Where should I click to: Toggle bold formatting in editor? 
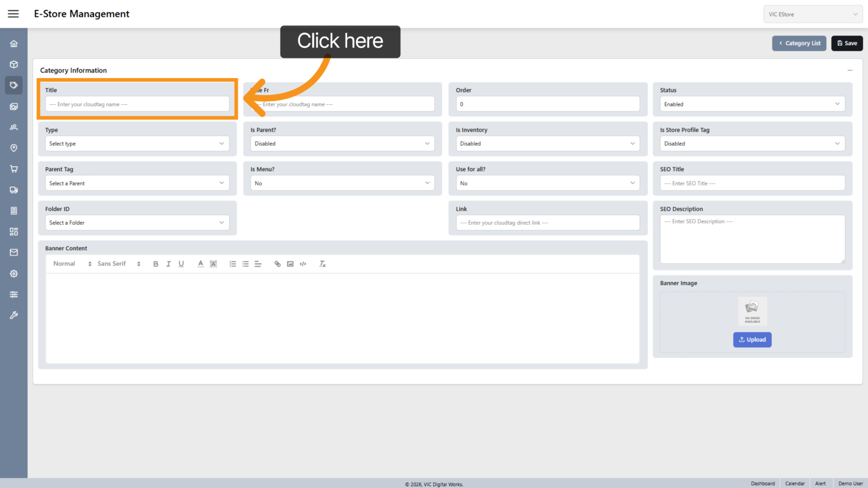(156, 264)
